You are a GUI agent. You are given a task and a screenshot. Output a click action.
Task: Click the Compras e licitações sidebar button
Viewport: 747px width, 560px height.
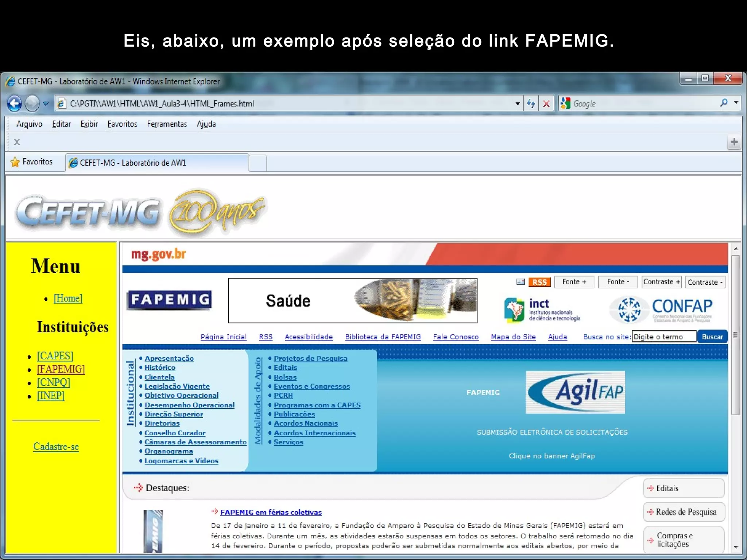[684, 540]
